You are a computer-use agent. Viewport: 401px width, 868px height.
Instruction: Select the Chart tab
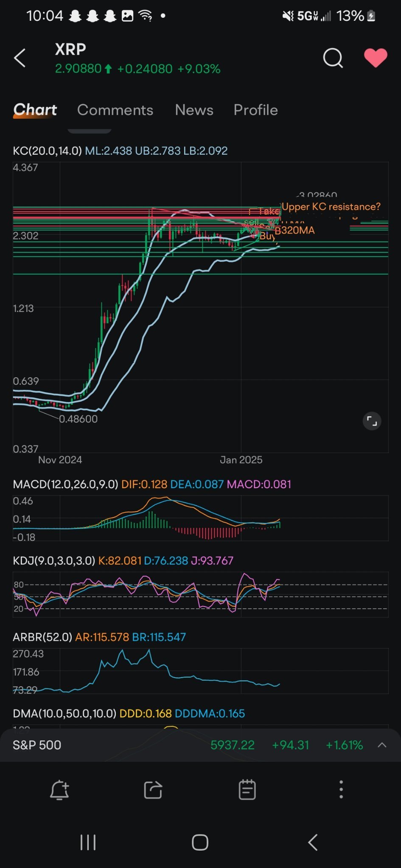pos(35,110)
